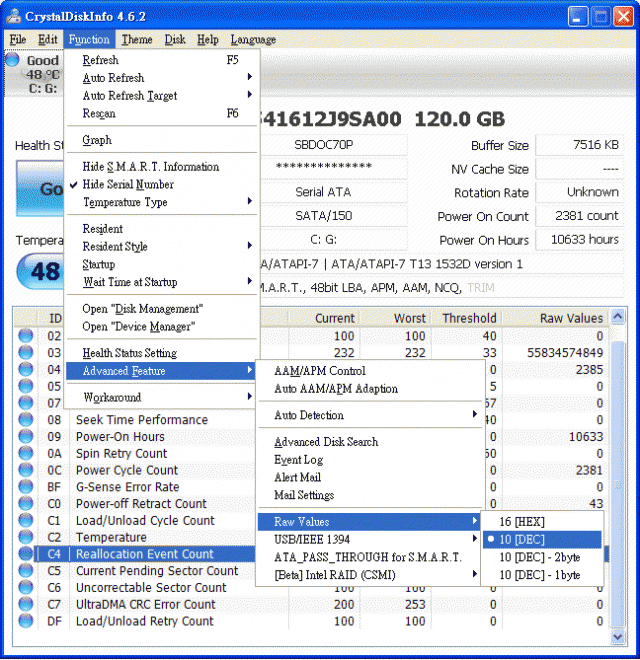Click the status orb next to Seek Time Performance
This screenshot has height=660, width=640.
[x=26, y=420]
